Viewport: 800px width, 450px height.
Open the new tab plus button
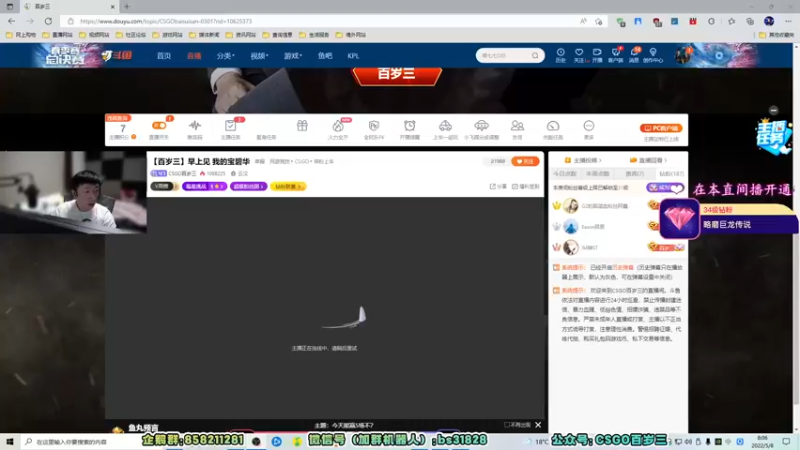(x=127, y=7)
